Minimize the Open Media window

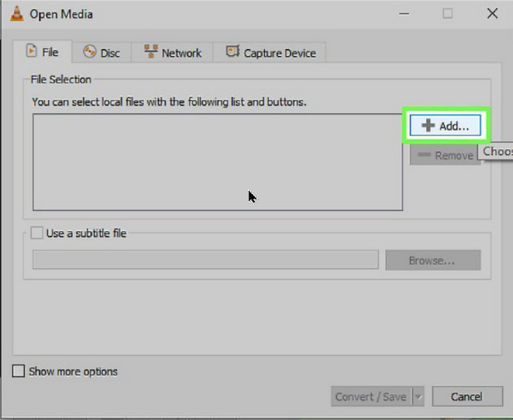point(404,13)
